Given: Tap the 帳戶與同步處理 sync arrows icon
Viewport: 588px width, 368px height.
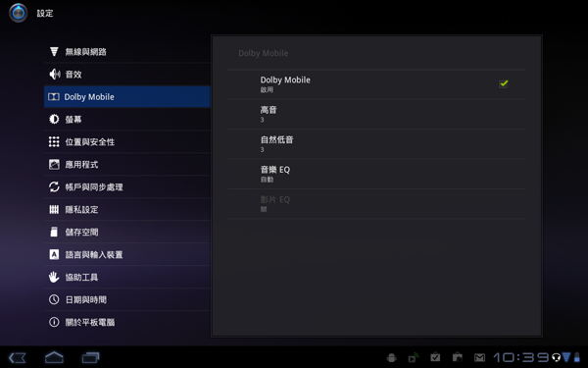Looking at the screenshot, I should pos(54,186).
